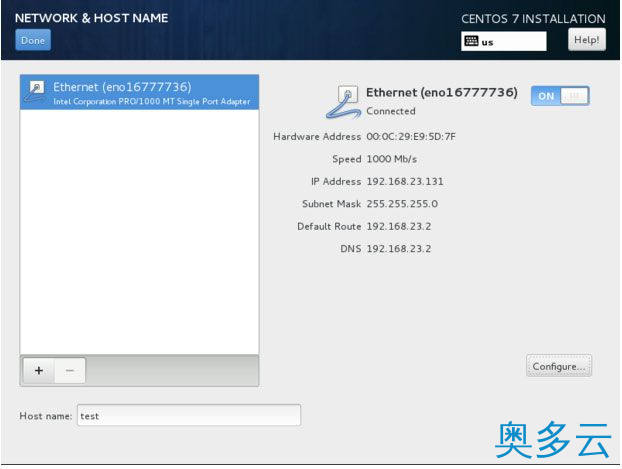Image resolution: width=622 pixels, height=469 pixels.
Task: Click the Host name field containing test
Action: click(x=189, y=415)
